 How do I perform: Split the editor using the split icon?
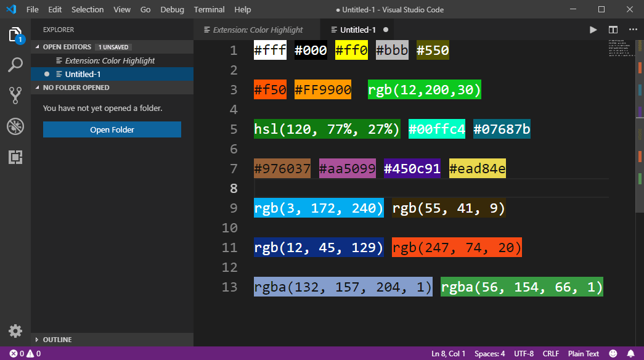click(612, 29)
